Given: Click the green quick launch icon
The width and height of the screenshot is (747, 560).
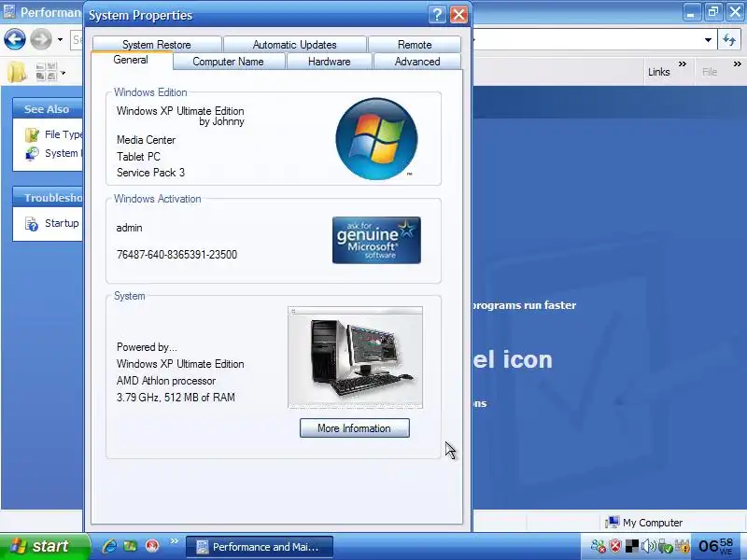Looking at the screenshot, I should (x=131, y=546).
